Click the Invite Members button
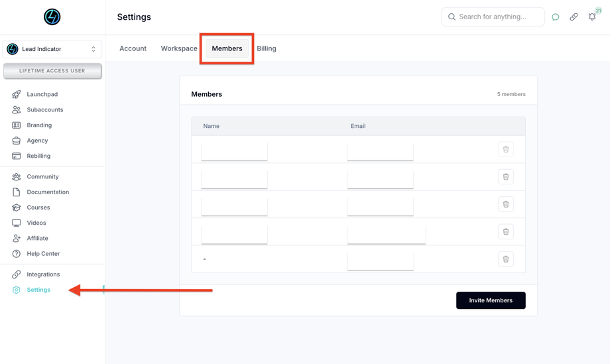This screenshot has height=364, width=610. click(x=491, y=300)
